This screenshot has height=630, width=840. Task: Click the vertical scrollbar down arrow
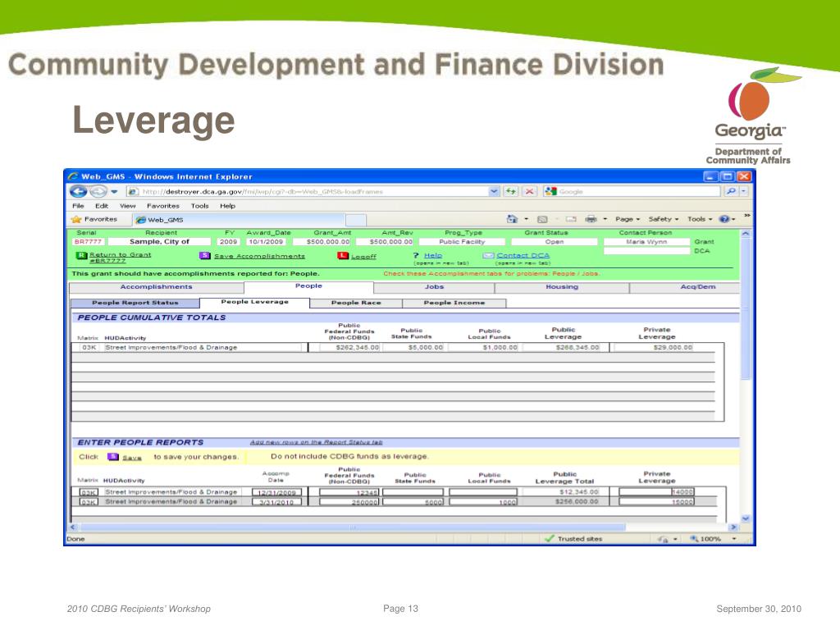point(745,518)
